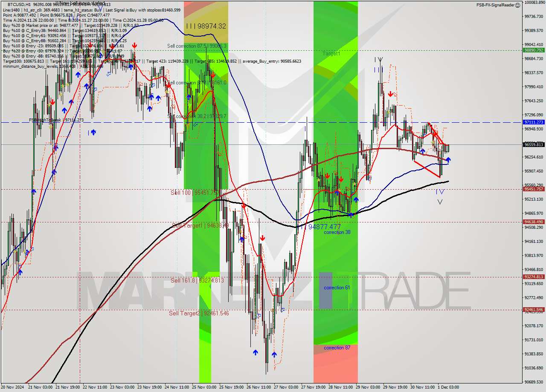Click the 'correction 61' label

click(337, 288)
